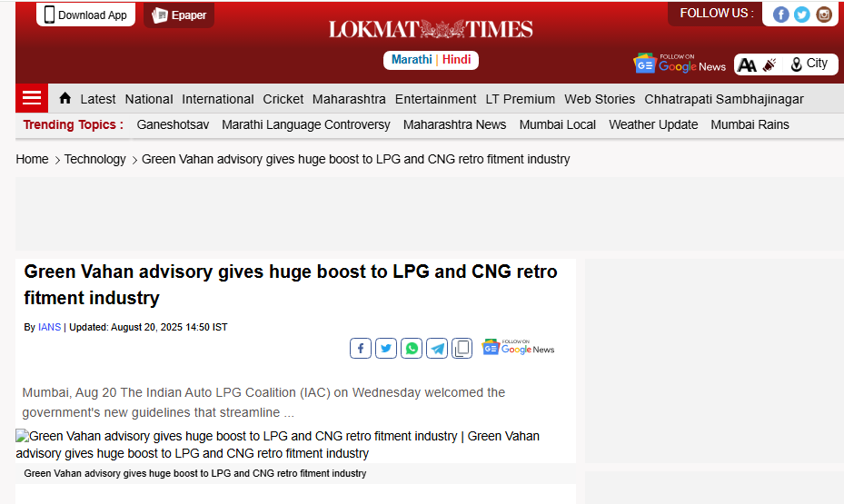Open the red hamburger menu
844x504 pixels.
[x=32, y=98]
